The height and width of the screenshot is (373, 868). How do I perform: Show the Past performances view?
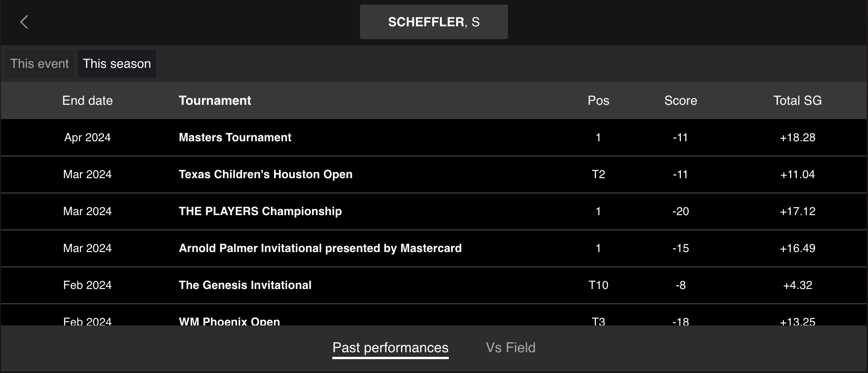[390, 348]
